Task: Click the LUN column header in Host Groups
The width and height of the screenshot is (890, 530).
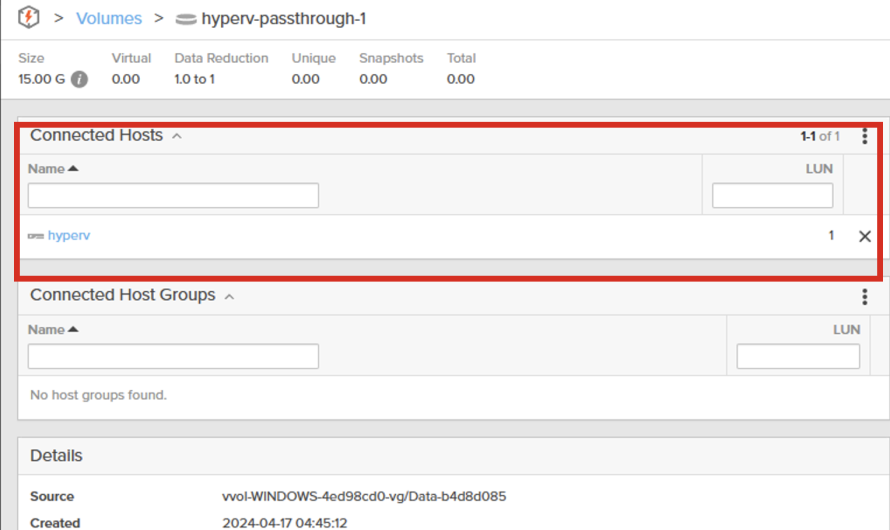Action: [846, 329]
